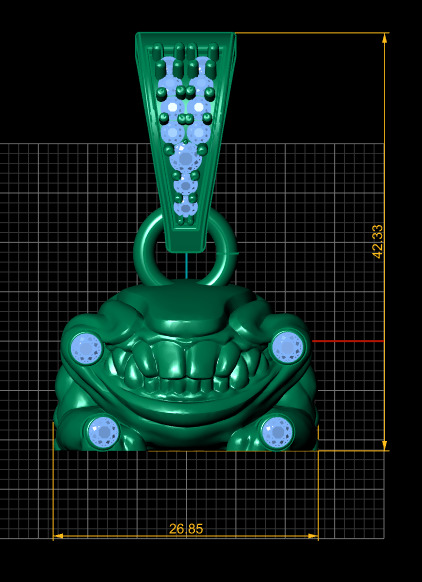Select the 42.33 height dimension label
The image size is (422, 582).
point(378,241)
